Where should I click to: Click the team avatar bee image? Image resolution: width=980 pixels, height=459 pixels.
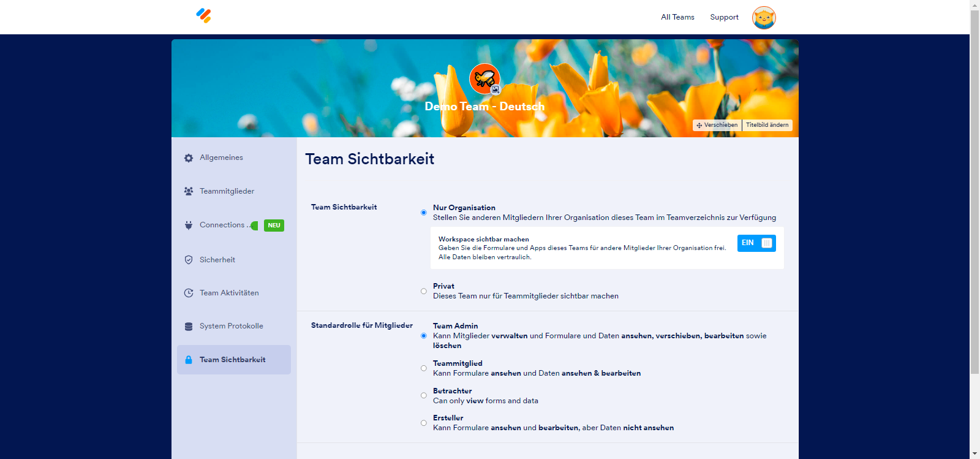[x=484, y=78]
